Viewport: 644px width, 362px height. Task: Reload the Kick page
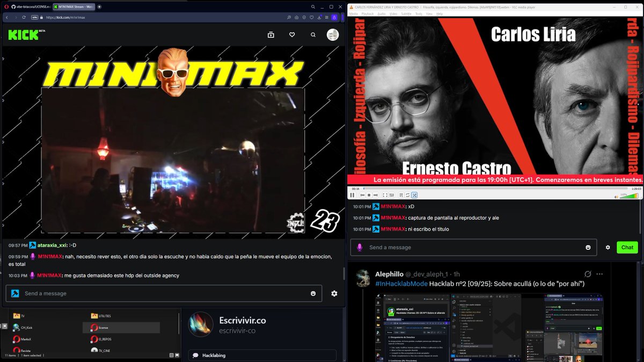24,17
